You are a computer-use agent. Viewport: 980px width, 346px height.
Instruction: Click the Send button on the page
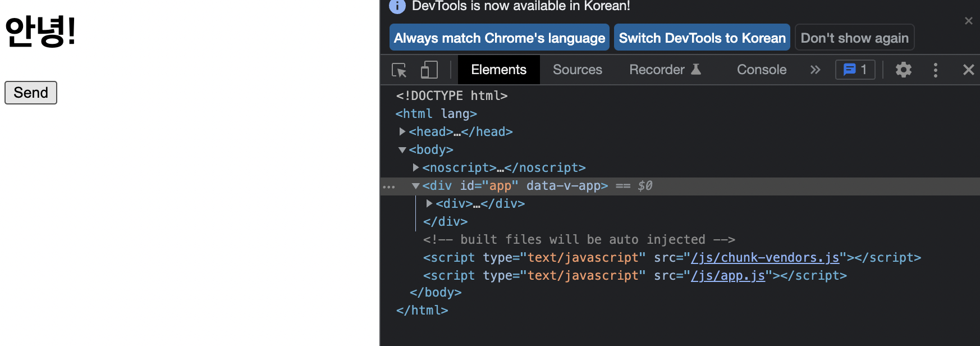[31, 93]
